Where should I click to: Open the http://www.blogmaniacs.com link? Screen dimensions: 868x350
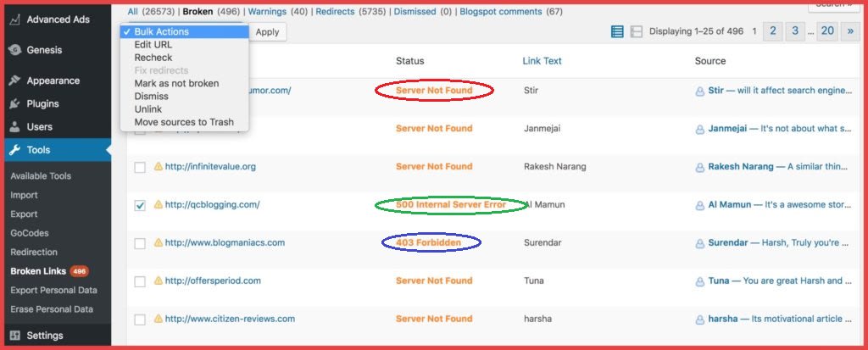click(225, 242)
